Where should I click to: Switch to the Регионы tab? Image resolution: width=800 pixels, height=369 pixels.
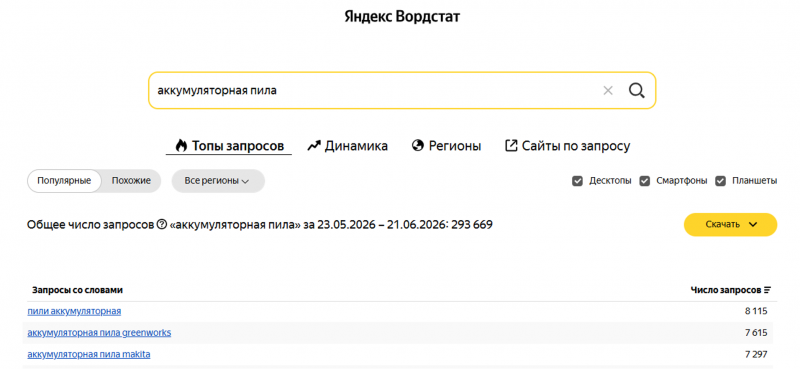point(446,146)
